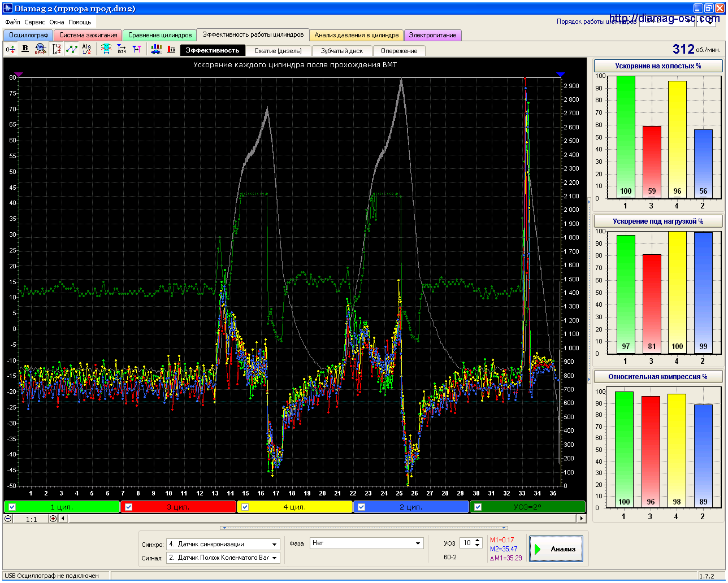Click the Diamag app icon in title bar

[8, 8]
